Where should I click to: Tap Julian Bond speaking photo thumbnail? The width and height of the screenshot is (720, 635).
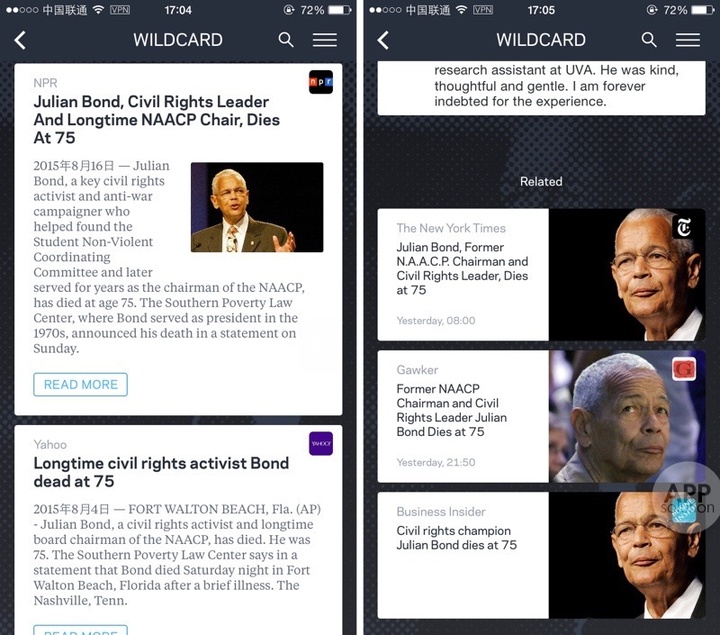pyautogui.click(x=257, y=207)
